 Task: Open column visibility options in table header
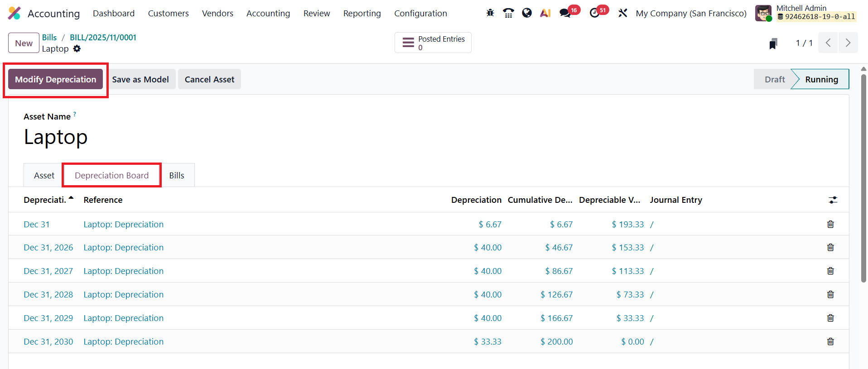(x=833, y=200)
